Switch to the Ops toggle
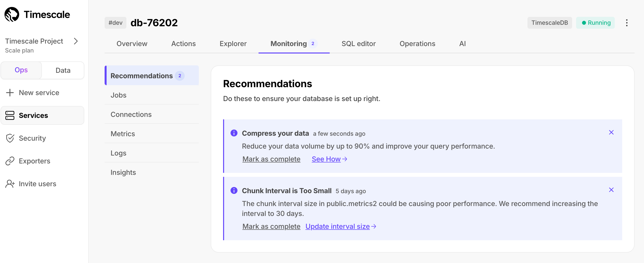This screenshot has width=644, height=263. point(21,70)
